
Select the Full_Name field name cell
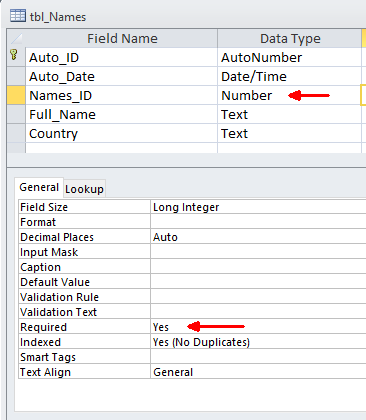point(122,114)
